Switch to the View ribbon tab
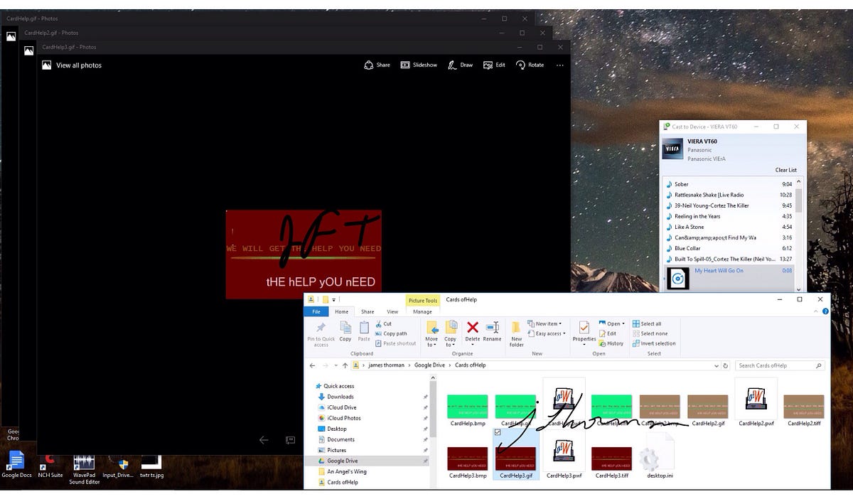The width and height of the screenshot is (853, 504). coord(392,311)
